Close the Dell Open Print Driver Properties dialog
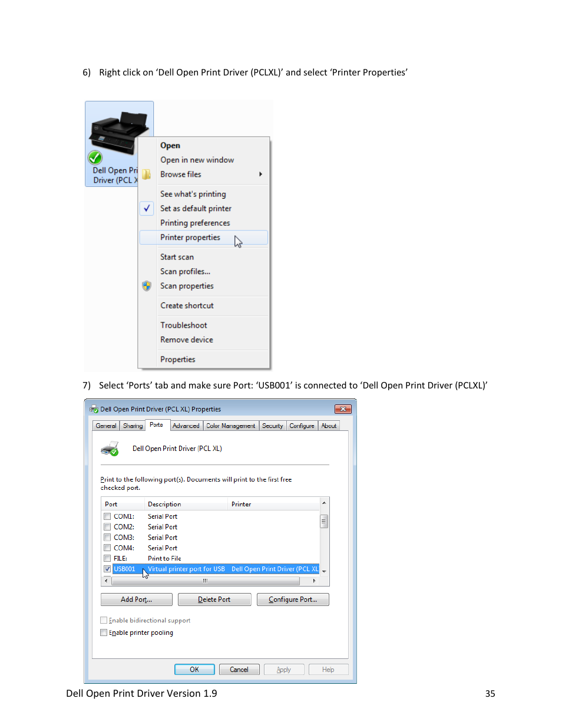This screenshot has width=562, height=728. coord(343,409)
